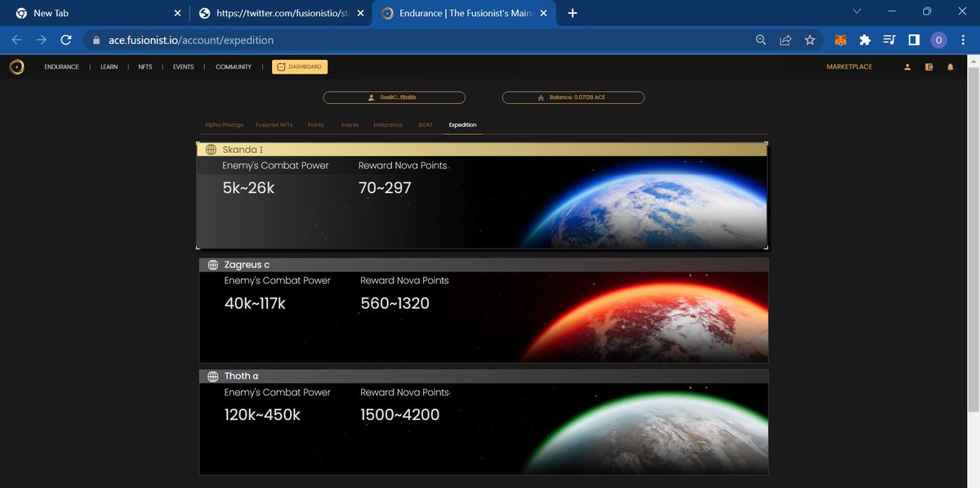Bookmark this page with the star icon

pyautogui.click(x=810, y=39)
